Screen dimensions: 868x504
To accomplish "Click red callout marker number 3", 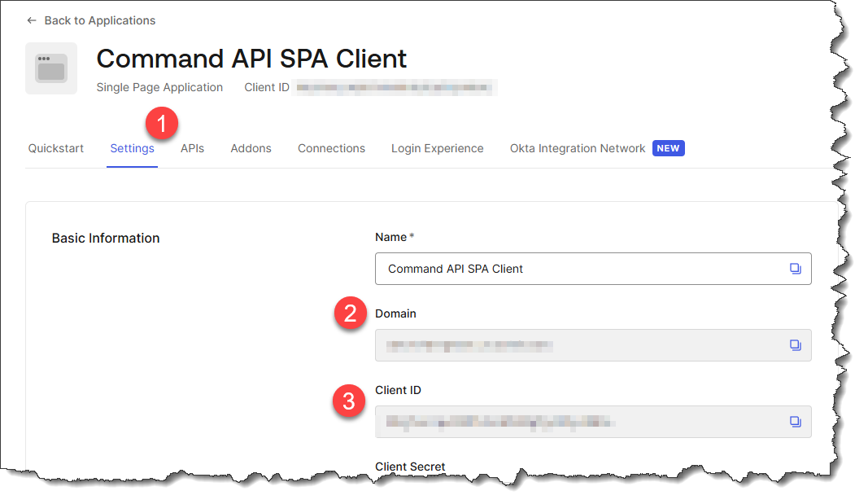I will (x=348, y=401).
